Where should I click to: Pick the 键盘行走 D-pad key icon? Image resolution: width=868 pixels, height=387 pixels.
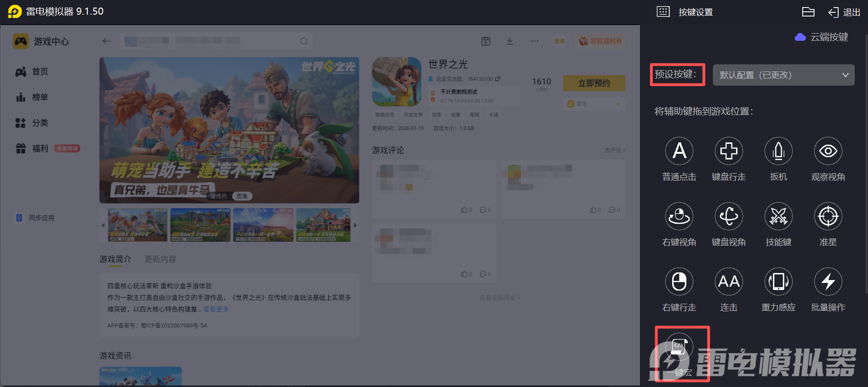coord(729,151)
